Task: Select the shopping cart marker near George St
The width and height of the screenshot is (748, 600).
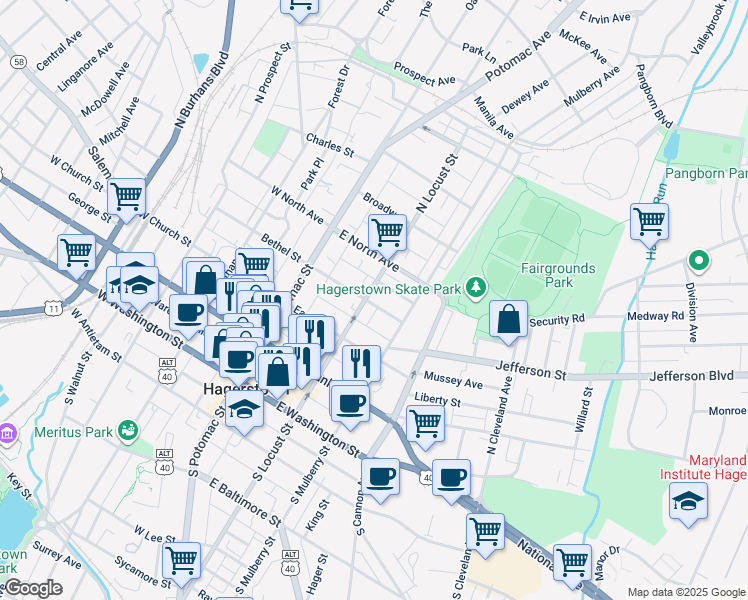Action: [x=76, y=252]
